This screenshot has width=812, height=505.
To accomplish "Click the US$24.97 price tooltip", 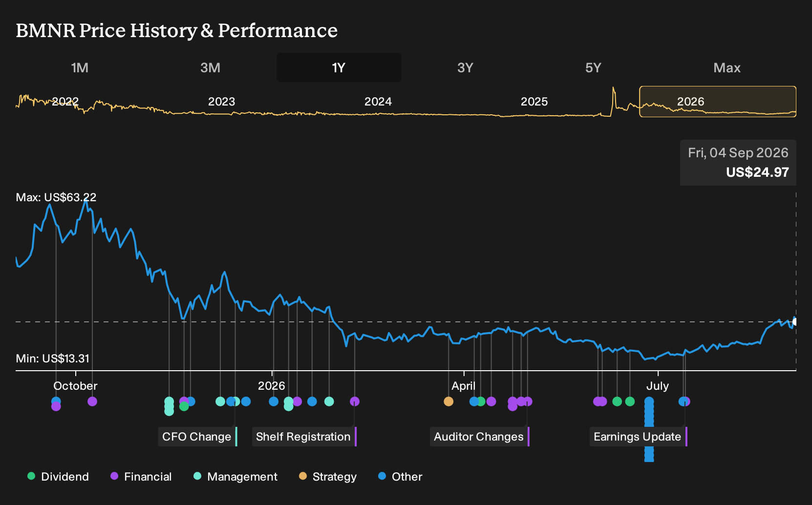I will (x=738, y=163).
